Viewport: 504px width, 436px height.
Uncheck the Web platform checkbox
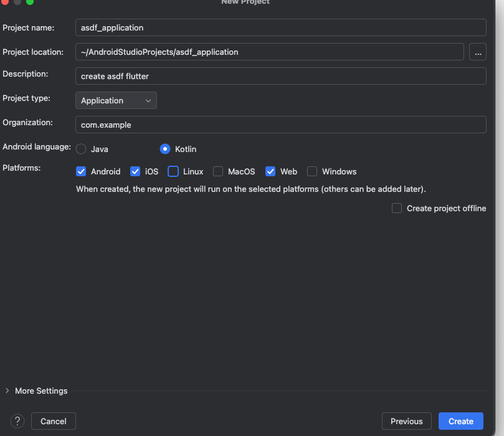pyautogui.click(x=270, y=171)
